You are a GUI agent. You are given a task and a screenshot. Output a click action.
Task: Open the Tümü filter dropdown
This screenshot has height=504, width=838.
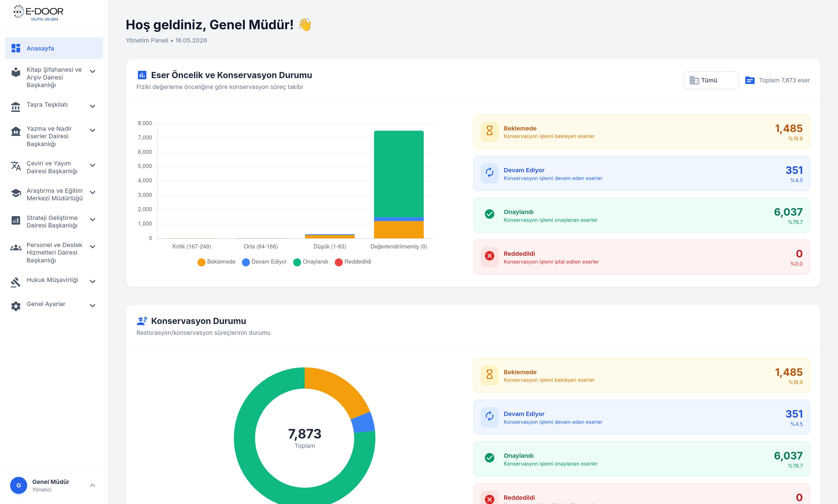(711, 80)
